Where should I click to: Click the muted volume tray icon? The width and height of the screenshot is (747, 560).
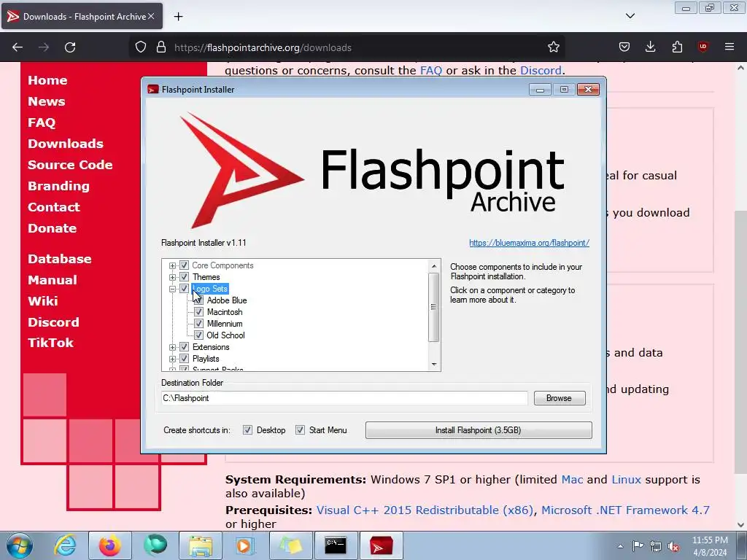[673, 546]
